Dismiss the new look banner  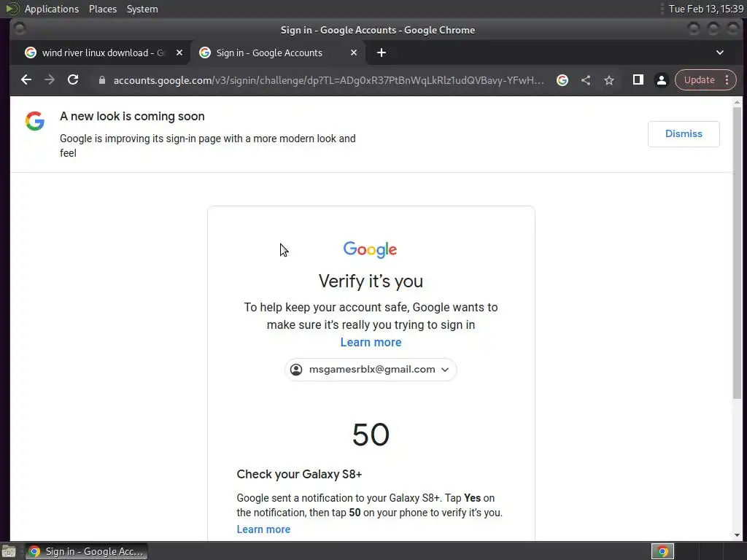point(684,134)
